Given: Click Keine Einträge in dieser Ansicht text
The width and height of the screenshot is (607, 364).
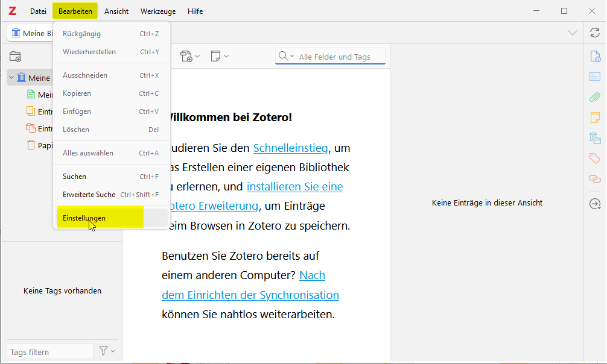Looking at the screenshot, I should click(487, 203).
